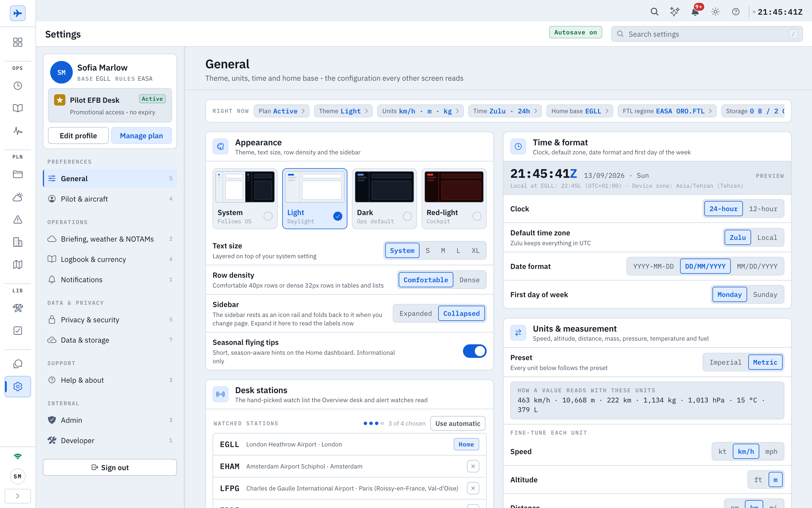
Task: Click the airplane app logo icon
Action: click(17, 14)
